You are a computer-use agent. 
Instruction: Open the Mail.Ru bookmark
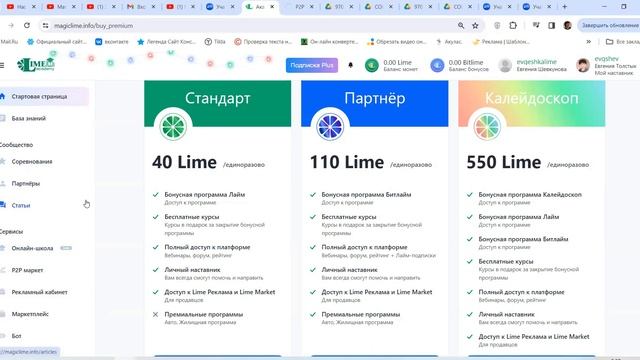[9, 42]
